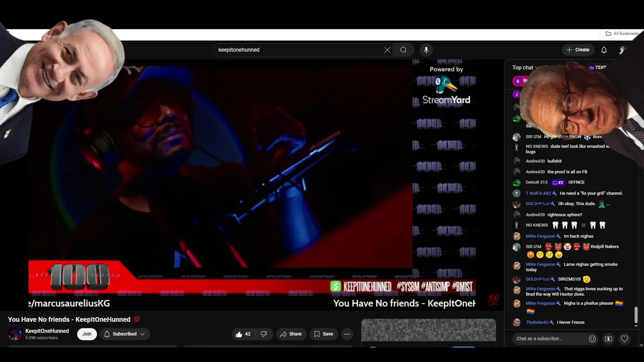Share the video

(x=291, y=334)
